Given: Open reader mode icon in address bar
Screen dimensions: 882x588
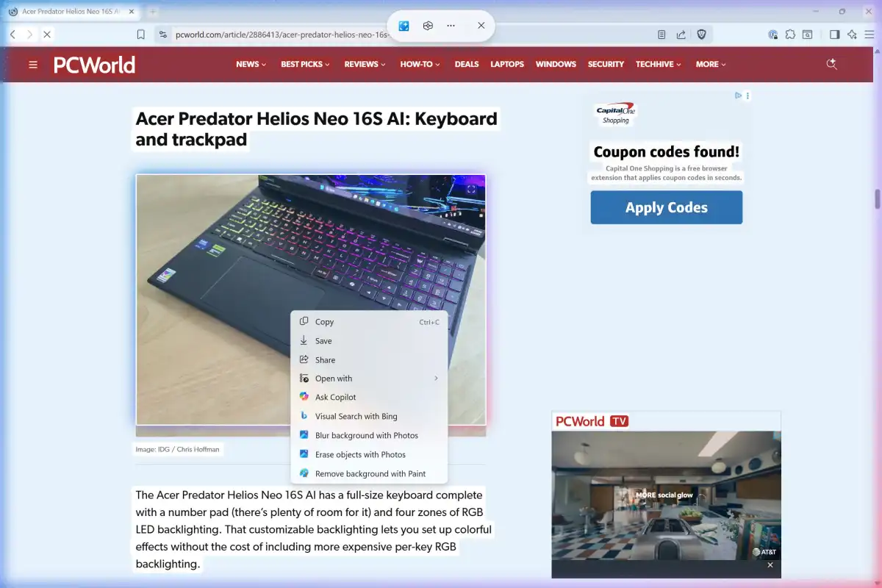Looking at the screenshot, I should (x=661, y=35).
